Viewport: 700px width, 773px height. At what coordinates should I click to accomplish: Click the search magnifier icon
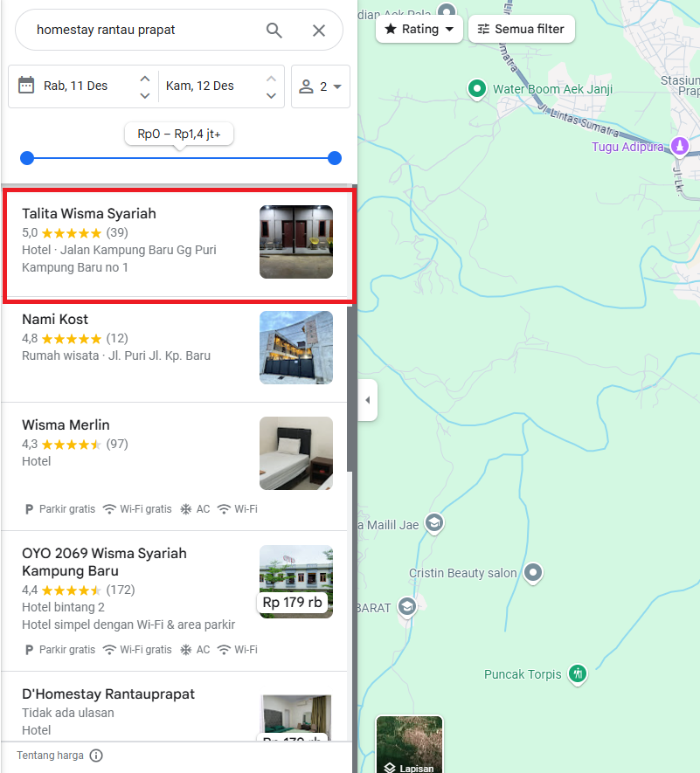(x=274, y=31)
